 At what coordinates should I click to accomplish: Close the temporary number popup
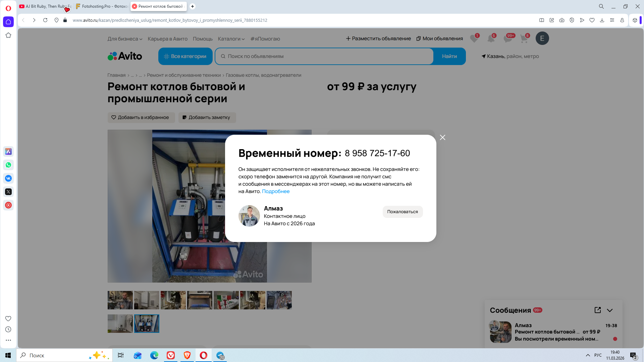(x=442, y=137)
